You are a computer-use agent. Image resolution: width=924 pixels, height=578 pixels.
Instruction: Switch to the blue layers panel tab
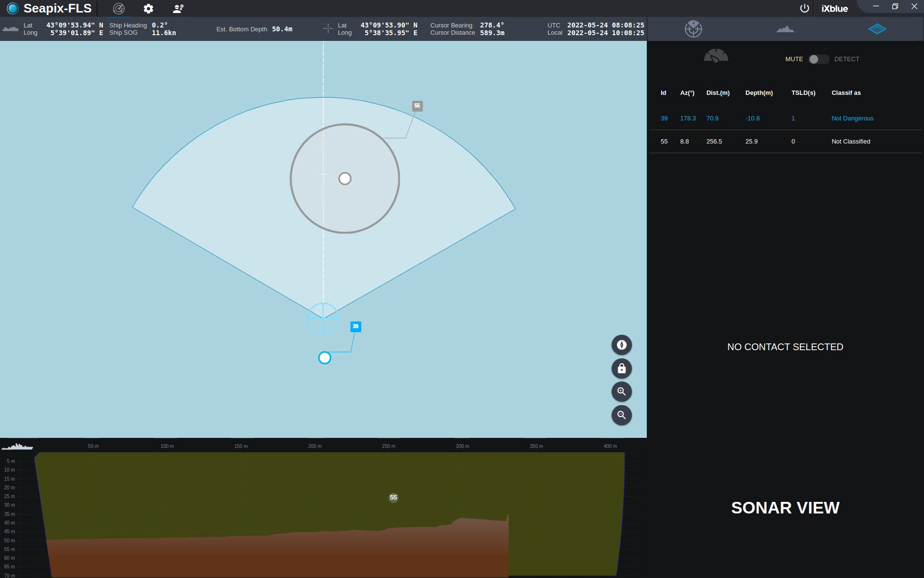[x=877, y=29]
